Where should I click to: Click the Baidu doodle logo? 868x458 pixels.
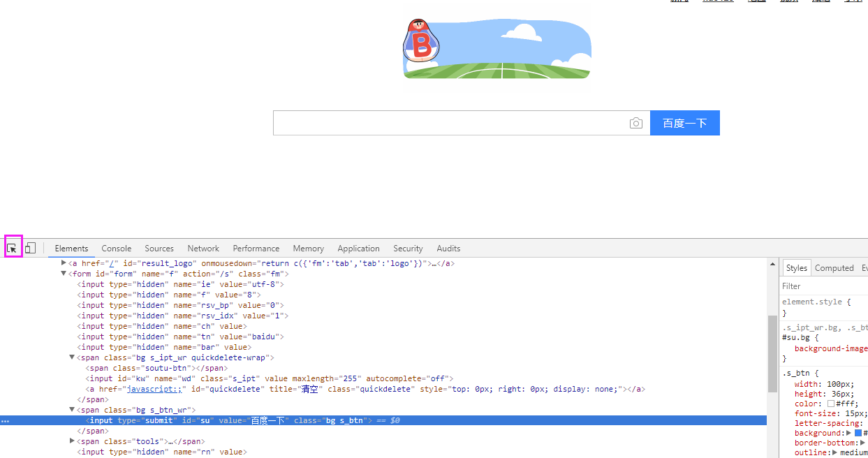point(496,48)
